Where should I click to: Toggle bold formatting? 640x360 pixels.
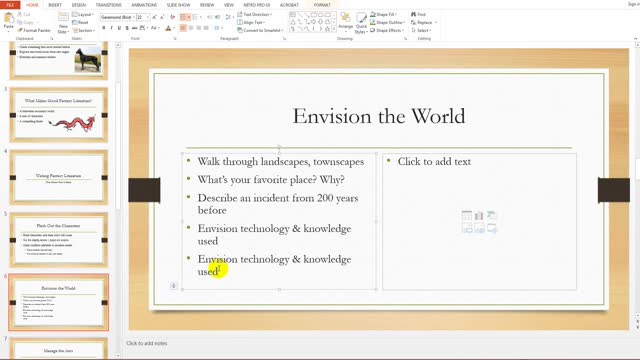(x=104, y=28)
